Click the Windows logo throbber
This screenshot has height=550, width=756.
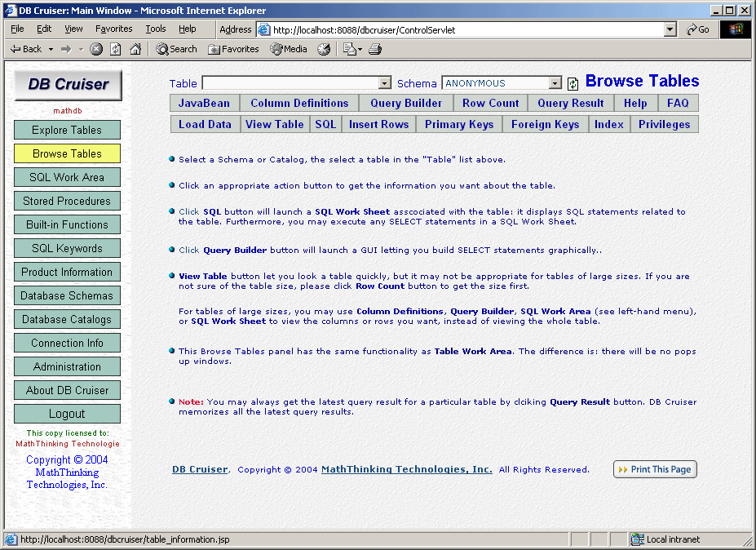tap(736, 29)
